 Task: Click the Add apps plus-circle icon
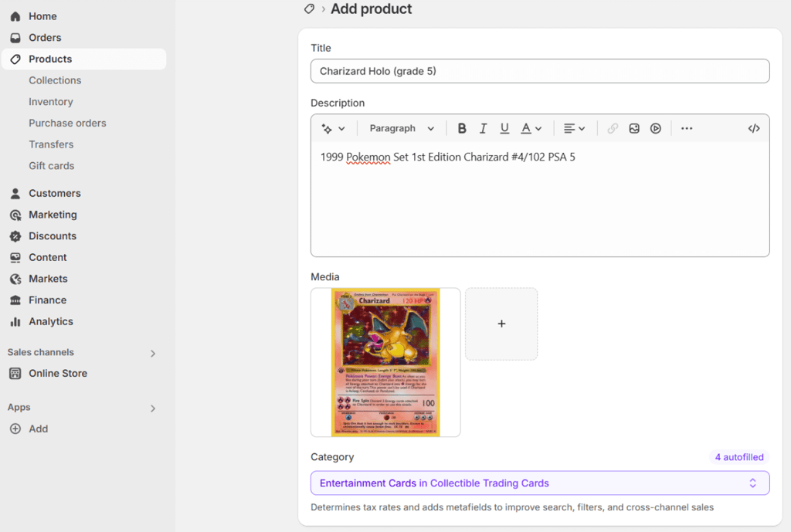[15, 429]
